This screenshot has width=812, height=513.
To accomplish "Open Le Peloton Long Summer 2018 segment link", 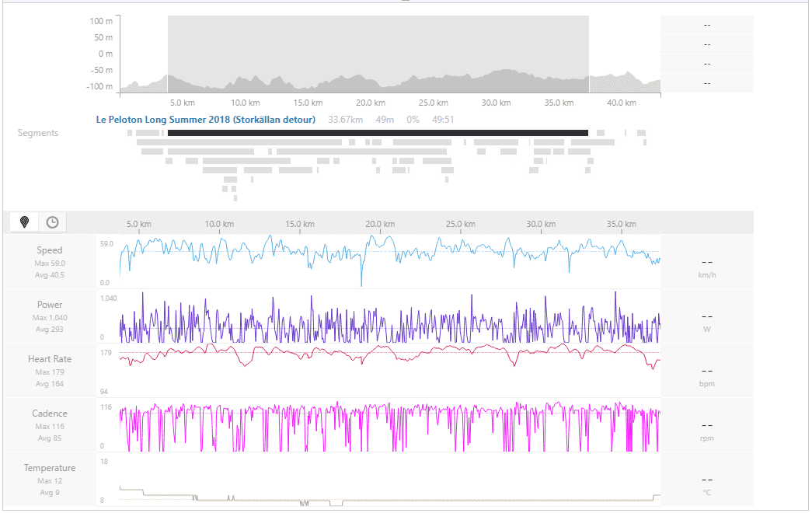I will [x=206, y=120].
